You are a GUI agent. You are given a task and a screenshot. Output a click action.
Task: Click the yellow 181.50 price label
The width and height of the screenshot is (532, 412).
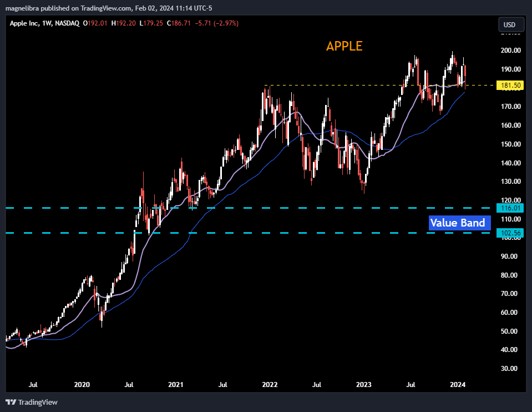510,86
